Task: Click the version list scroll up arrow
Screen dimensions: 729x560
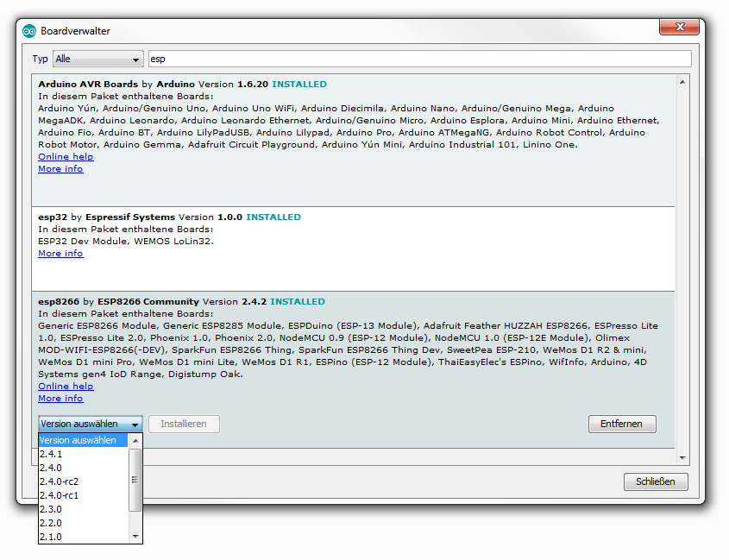Action: click(135, 440)
